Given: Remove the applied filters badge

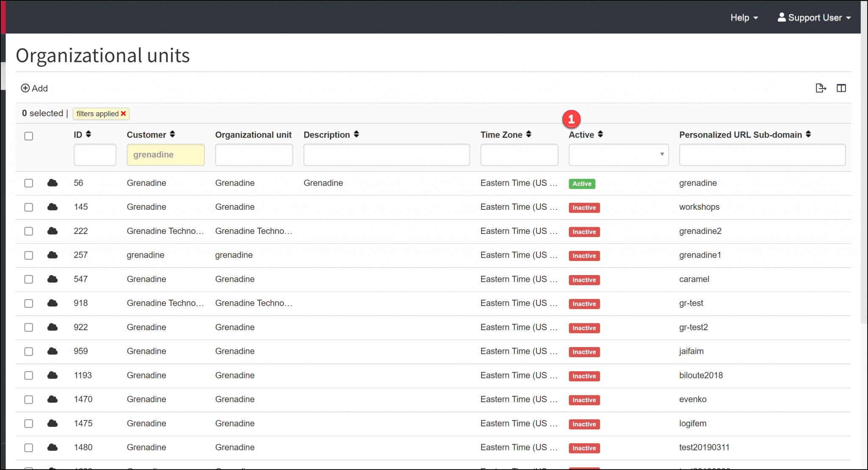Looking at the screenshot, I should [x=123, y=114].
